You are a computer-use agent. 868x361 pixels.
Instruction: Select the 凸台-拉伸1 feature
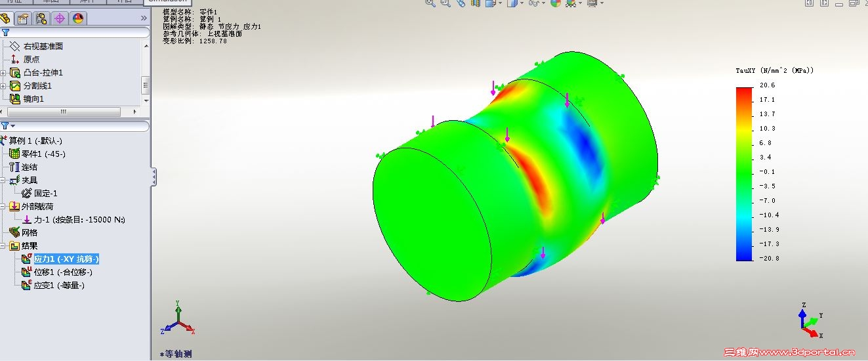coord(43,72)
